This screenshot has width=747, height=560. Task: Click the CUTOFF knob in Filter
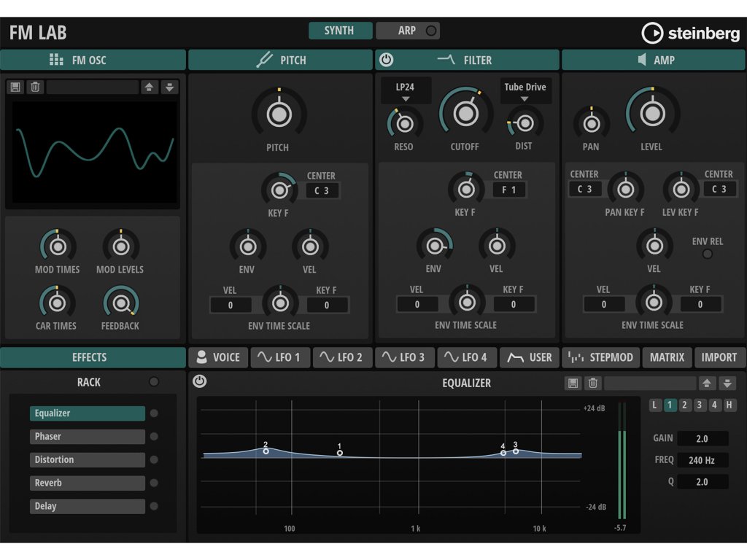(465, 113)
